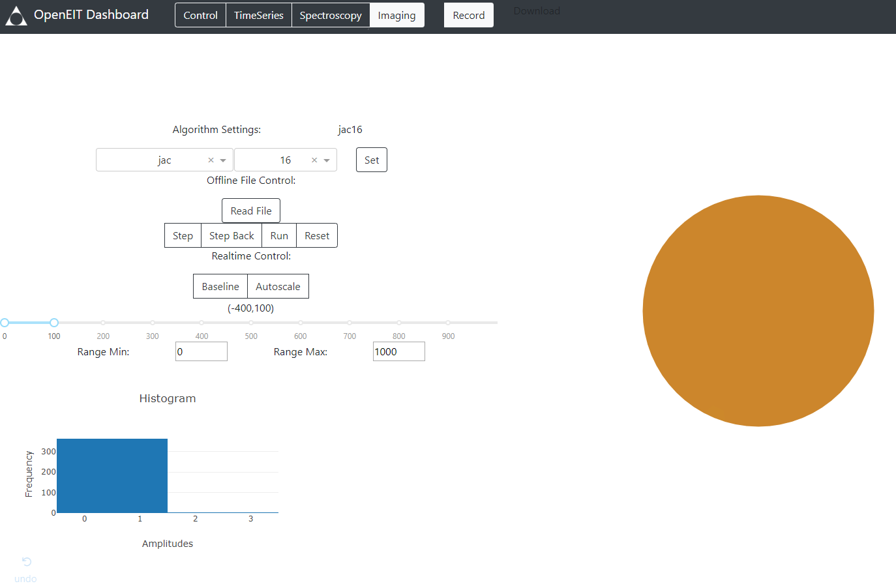Click the Step button
Image resolution: width=896 pixels, height=588 pixels.
(x=183, y=235)
